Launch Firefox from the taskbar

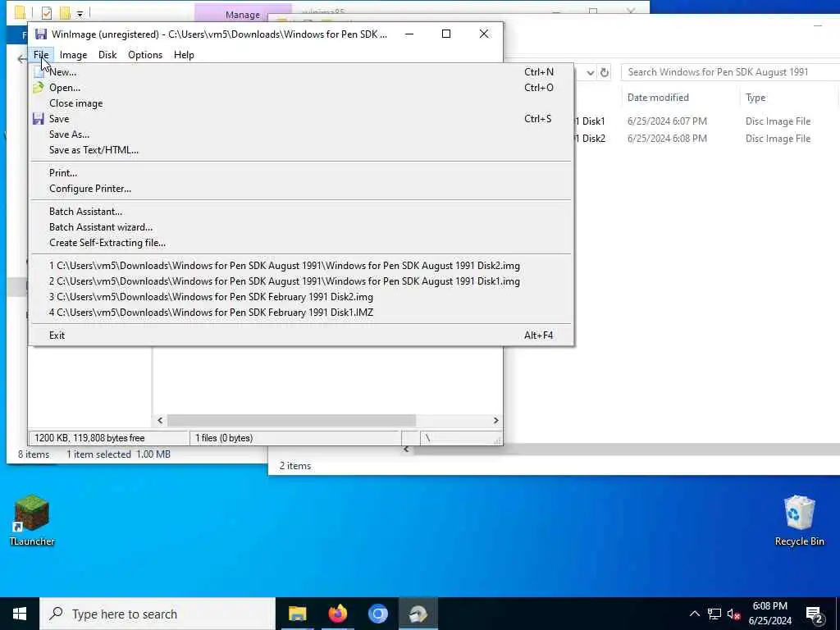tap(337, 614)
